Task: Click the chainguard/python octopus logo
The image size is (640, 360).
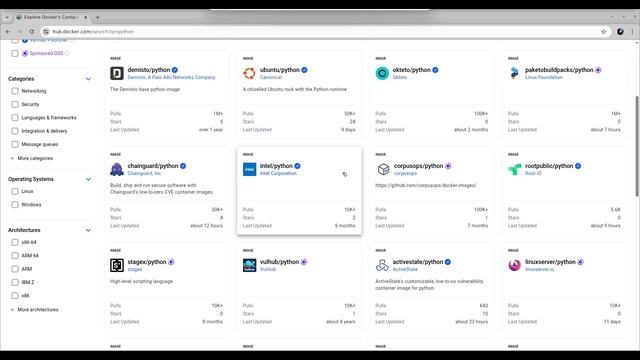Action: click(117, 169)
